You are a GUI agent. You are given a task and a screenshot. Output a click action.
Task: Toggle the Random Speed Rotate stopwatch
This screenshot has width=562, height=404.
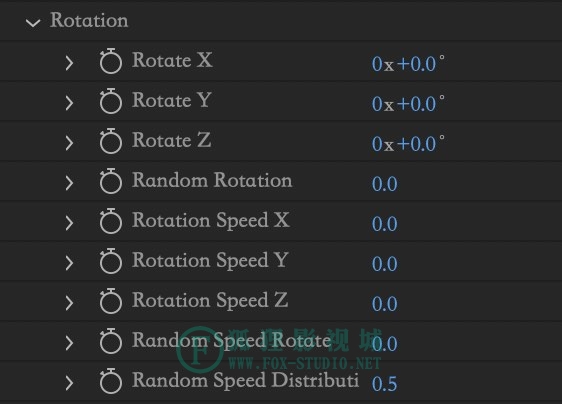pyautogui.click(x=110, y=341)
